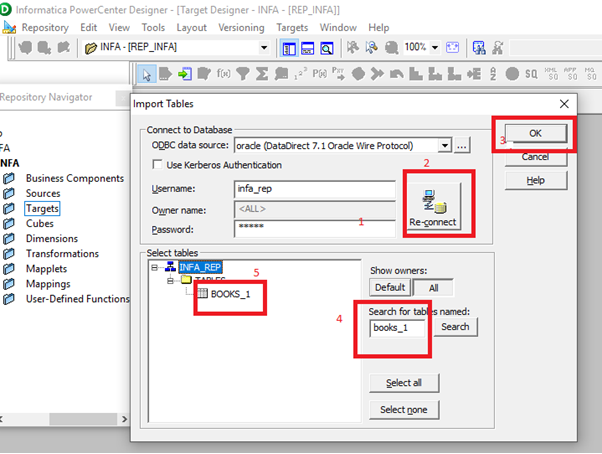Click the APP SQ transformation icon
The width and height of the screenshot is (602, 454).
click(x=570, y=73)
